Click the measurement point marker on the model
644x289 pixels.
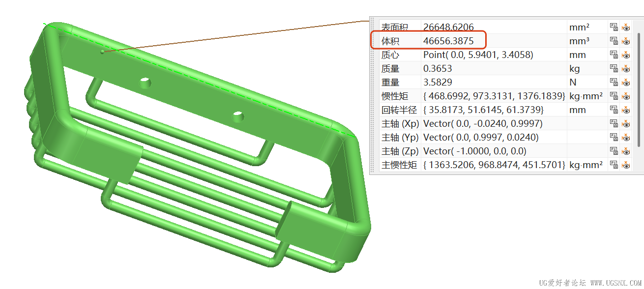(x=102, y=51)
